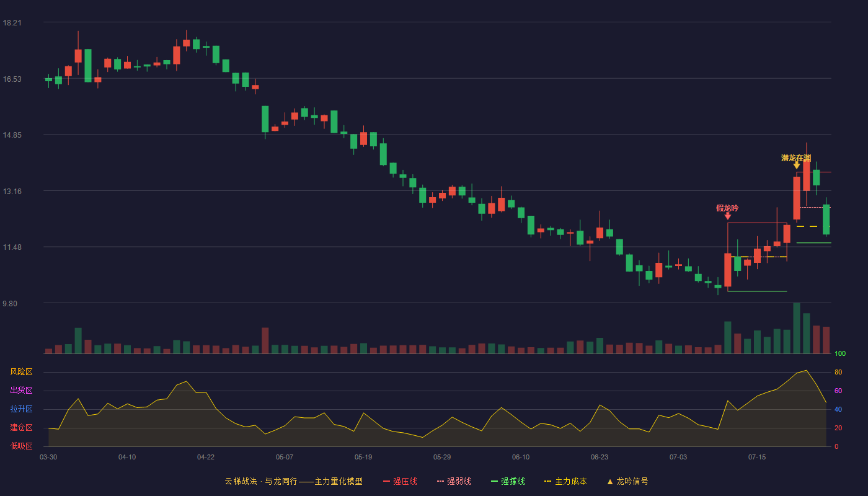Click the 04-22 date axis label
This screenshot has width=868, height=496.
tap(206, 457)
